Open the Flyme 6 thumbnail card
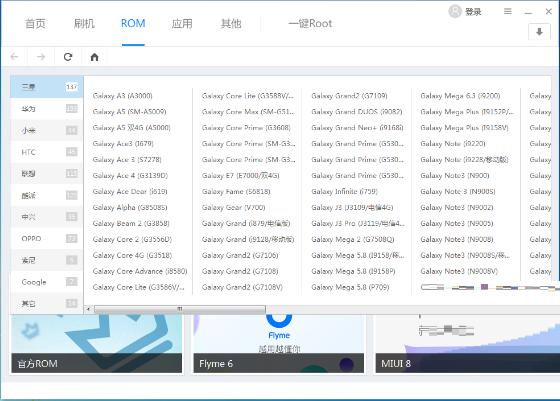The height and width of the screenshot is (401, 560). point(279,344)
